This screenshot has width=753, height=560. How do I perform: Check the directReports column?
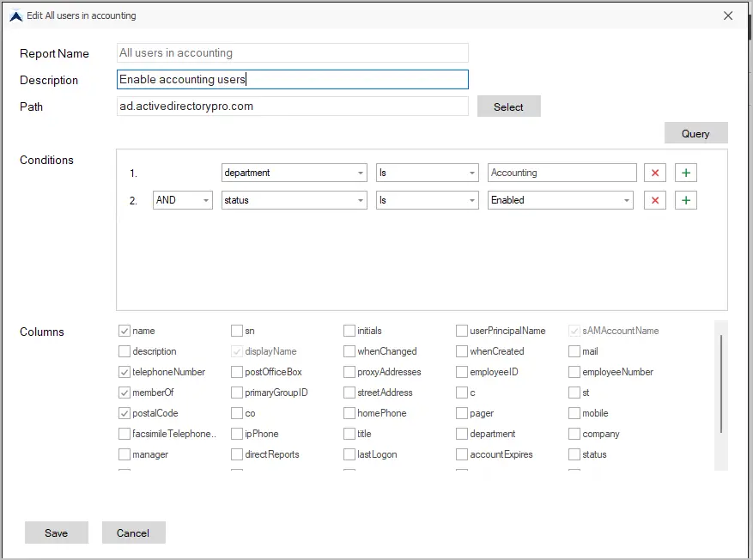click(237, 454)
